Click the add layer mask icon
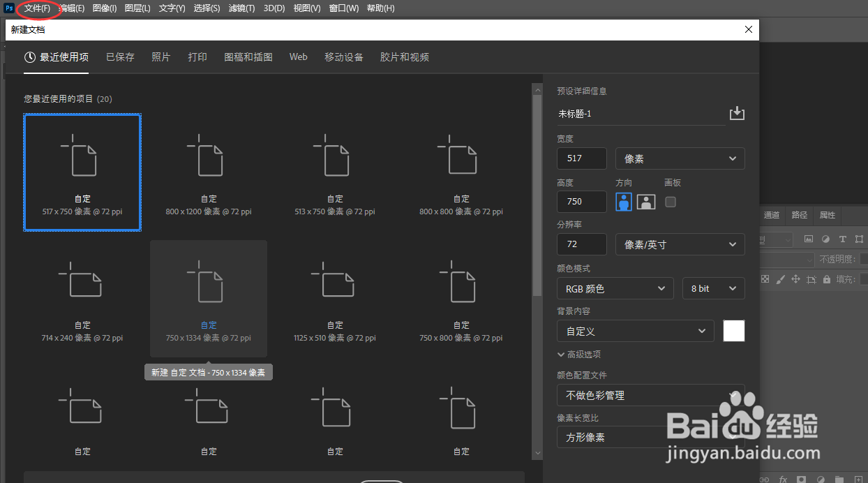Viewport: 868px width, 483px height. (801, 479)
